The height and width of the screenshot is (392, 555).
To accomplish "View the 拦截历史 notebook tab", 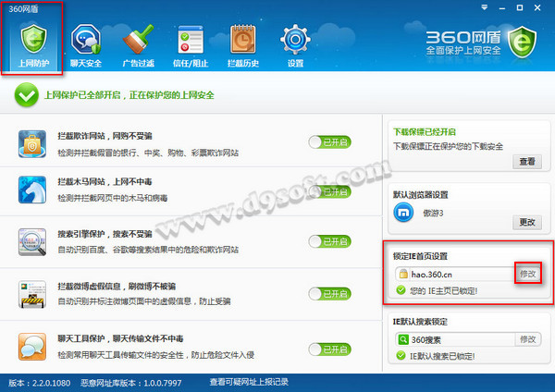I will tap(242, 45).
